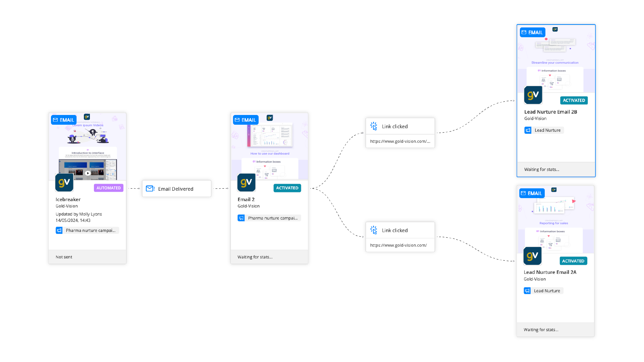Click the Lead Nurture Email 2B title
This screenshot has height=362, width=644.
click(x=551, y=112)
